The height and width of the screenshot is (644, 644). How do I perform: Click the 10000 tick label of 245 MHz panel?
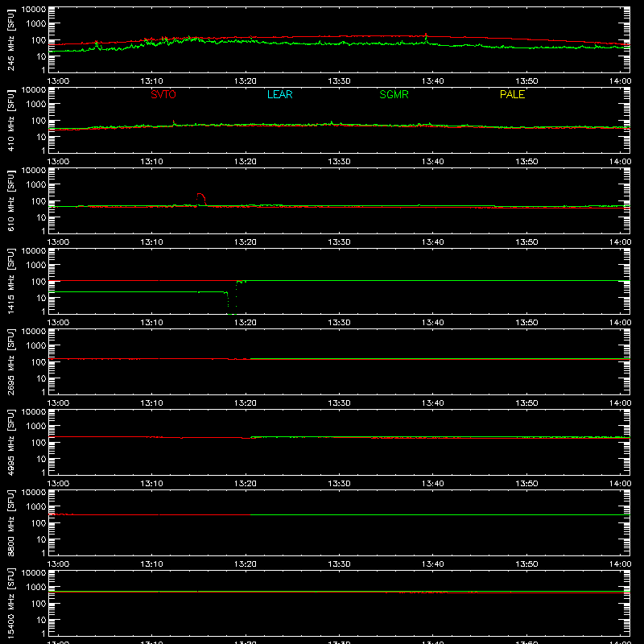pos(34,10)
